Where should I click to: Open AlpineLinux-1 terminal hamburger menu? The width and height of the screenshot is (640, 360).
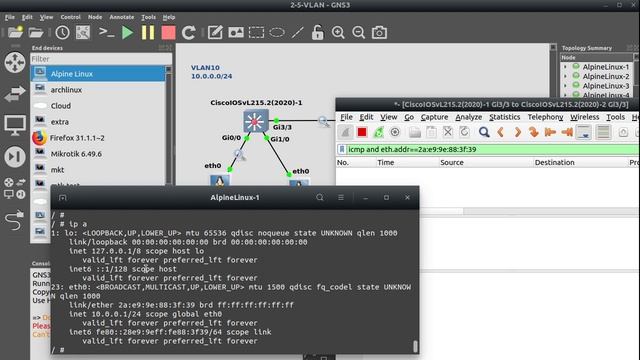click(x=341, y=198)
